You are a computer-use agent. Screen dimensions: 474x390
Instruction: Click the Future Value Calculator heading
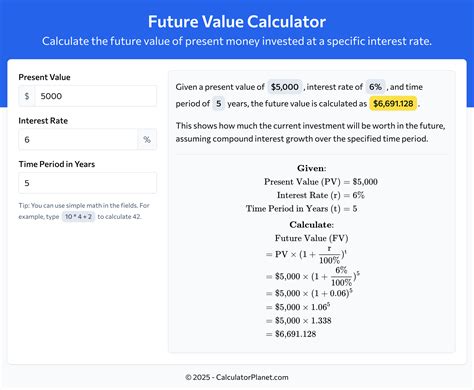(237, 22)
